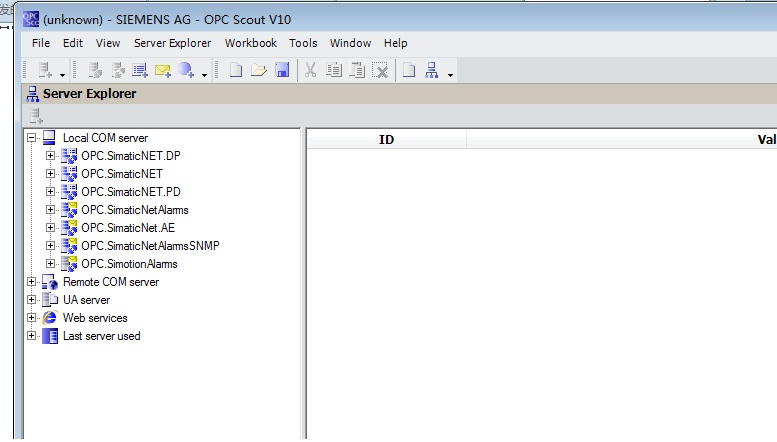The image size is (777, 442).
Task: Open the Window menu
Action: click(350, 43)
